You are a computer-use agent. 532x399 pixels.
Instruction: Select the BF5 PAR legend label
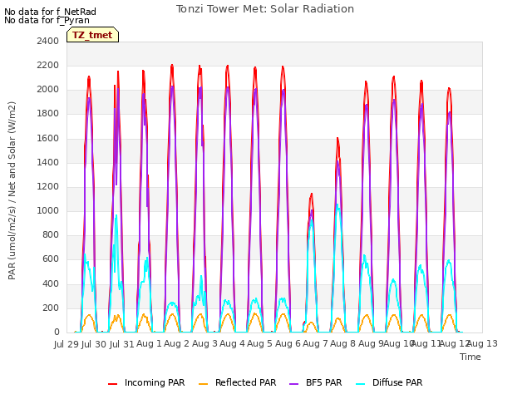tap(323, 382)
